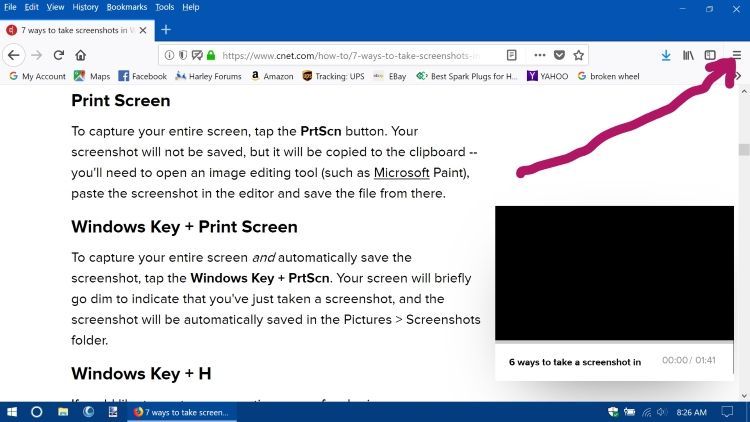Open the Firefox hamburger menu
The width and height of the screenshot is (750, 422).
737,55
